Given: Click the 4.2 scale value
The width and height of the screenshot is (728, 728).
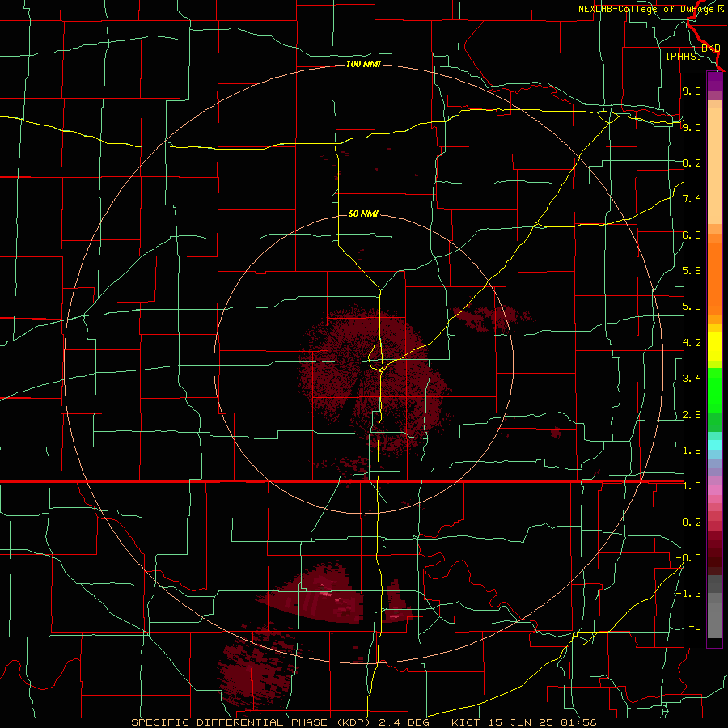Looking at the screenshot, I should click(x=692, y=343).
